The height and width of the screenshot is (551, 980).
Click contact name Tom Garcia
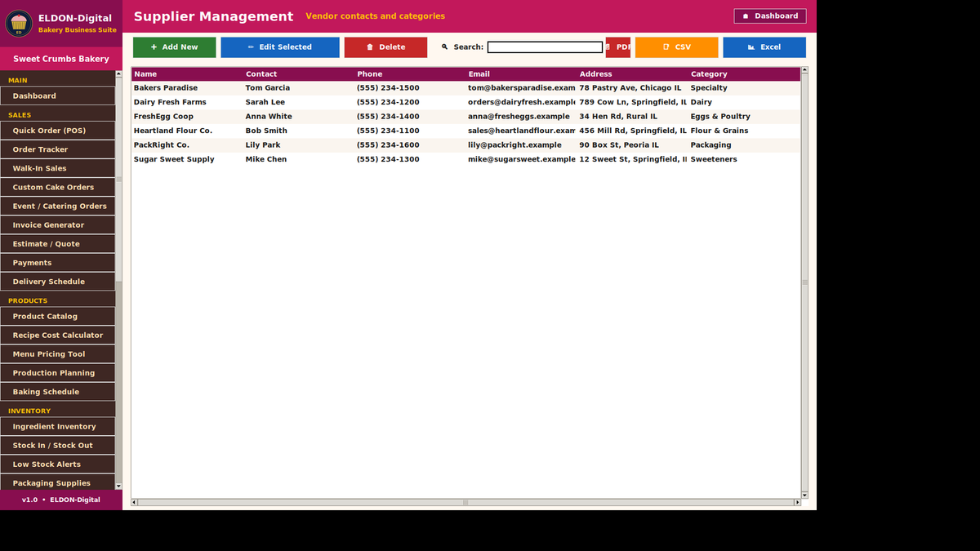pos(268,88)
